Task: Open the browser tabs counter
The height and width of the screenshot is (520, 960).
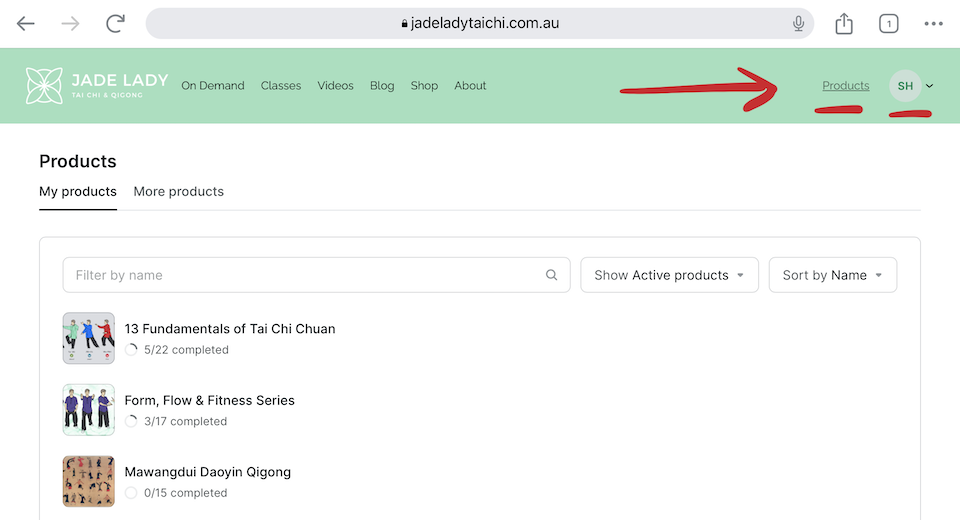Action: tap(888, 24)
